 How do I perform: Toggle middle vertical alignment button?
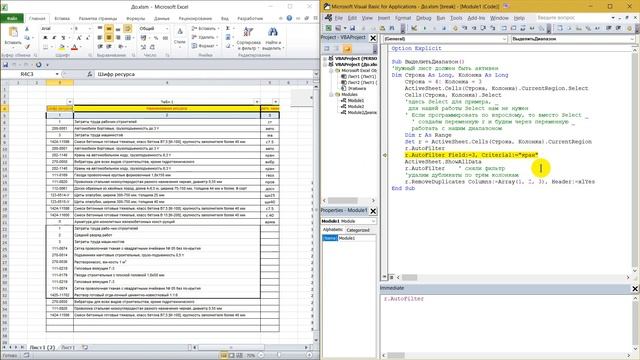[x=109, y=29]
